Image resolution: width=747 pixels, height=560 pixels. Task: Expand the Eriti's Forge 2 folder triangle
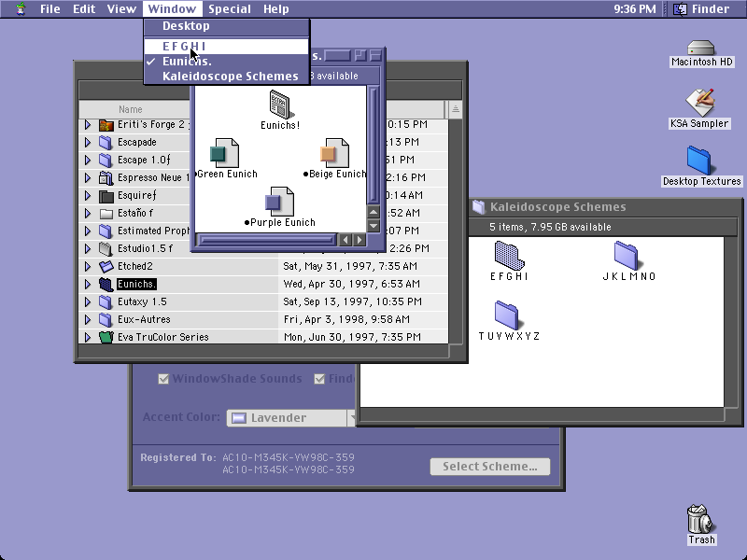click(88, 125)
